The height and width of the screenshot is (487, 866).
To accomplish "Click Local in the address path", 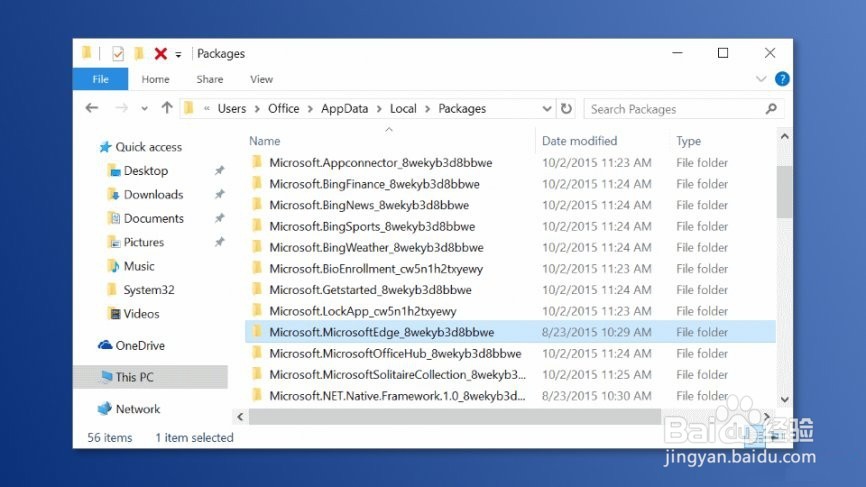I will [403, 109].
